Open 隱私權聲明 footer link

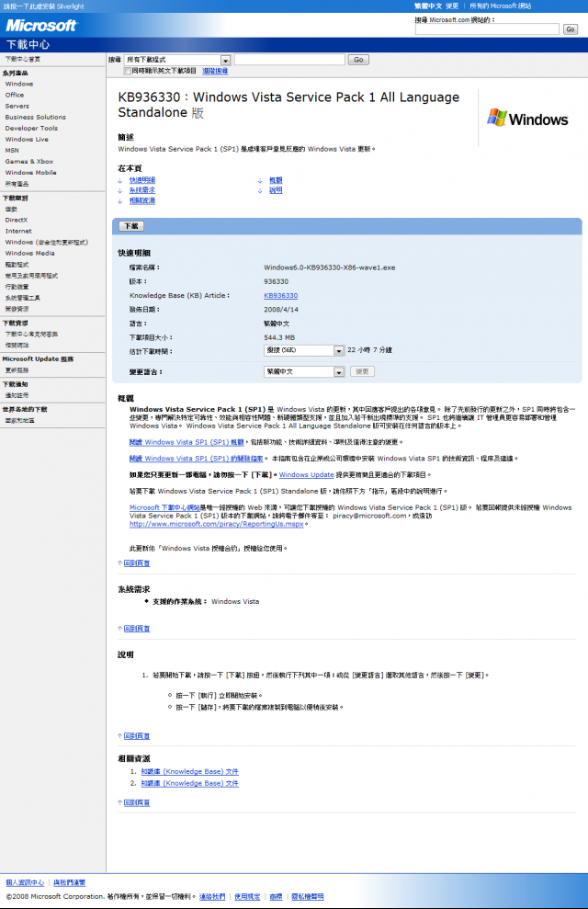tap(308, 897)
